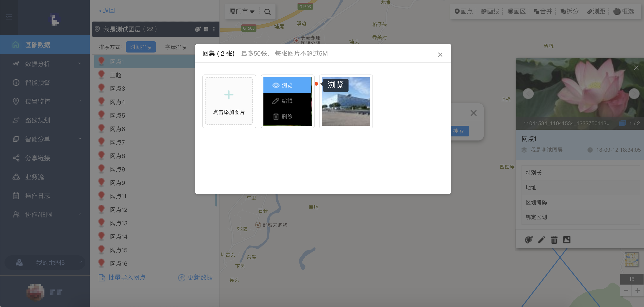Select 网点1 in the list

[145, 61]
